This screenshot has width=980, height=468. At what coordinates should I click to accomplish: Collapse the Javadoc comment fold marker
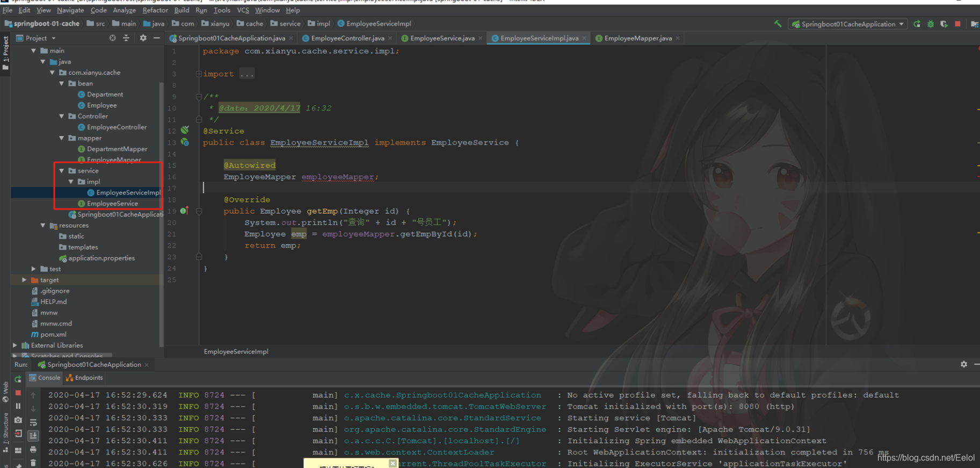[x=199, y=97]
